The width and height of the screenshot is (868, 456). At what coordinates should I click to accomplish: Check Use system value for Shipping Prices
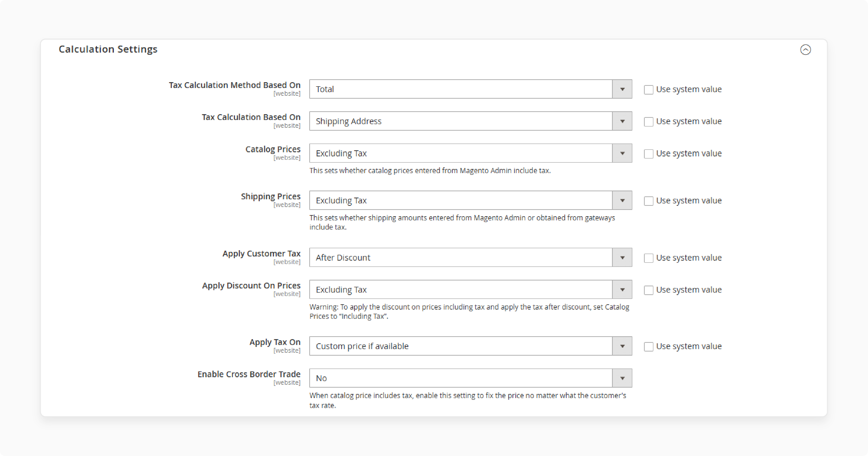coord(648,201)
